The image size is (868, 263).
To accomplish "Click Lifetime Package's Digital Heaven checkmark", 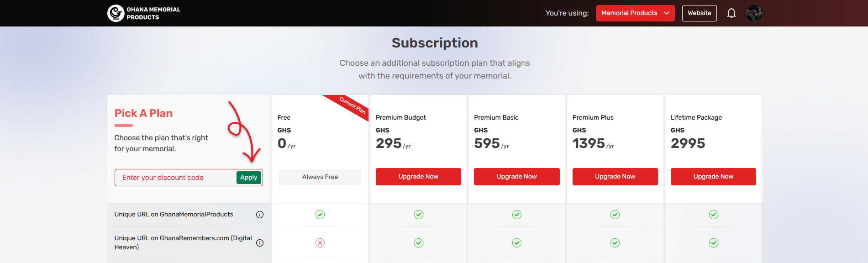I will click(x=713, y=243).
